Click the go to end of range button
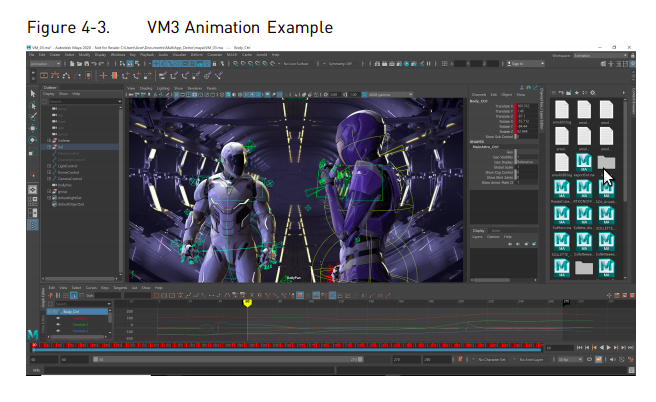Viewport: 656px width, 402px height. click(x=631, y=348)
